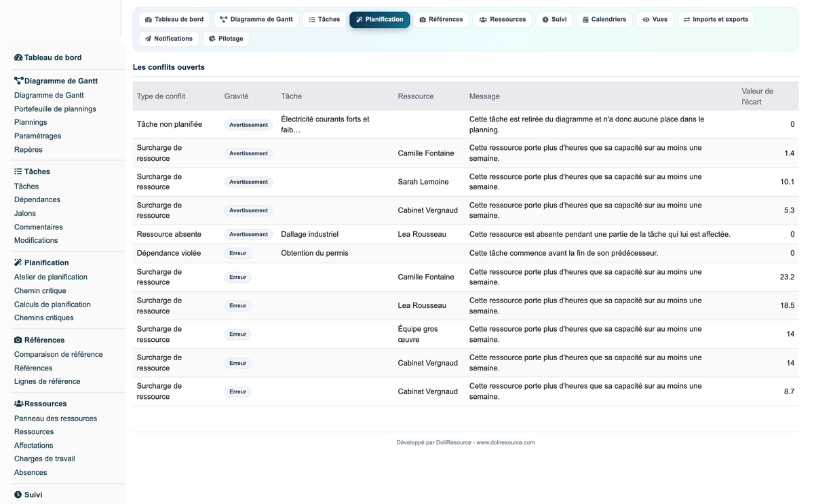Select the Pilotage tab
The height and width of the screenshot is (504, 814).
click(x=226, y=39)
